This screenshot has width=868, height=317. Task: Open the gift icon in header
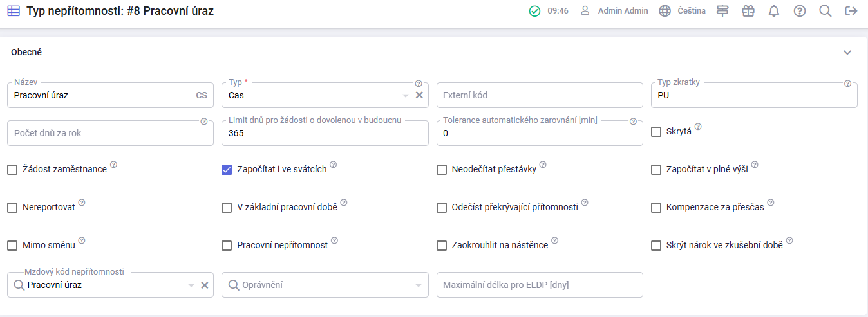[x=748, y=11]
